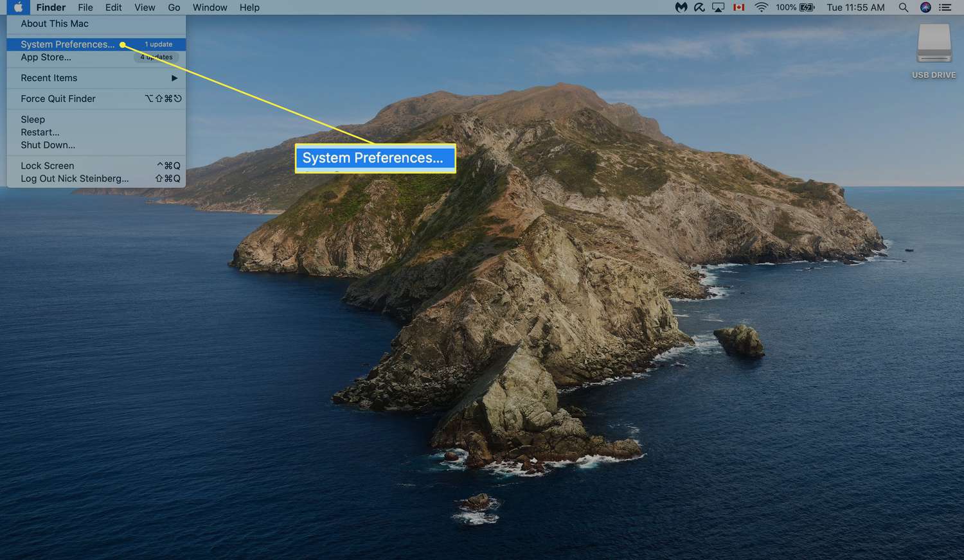Open the Notification Center list icon
Screen dimensions: 964x560
[x=945, y=8]
